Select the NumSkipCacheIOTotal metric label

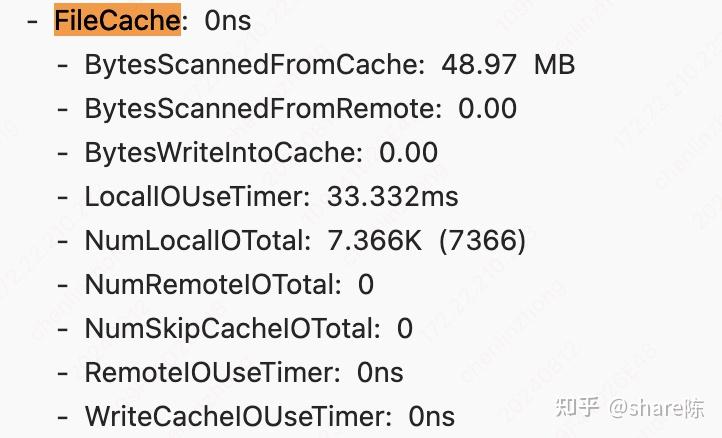tap(232, 329)
